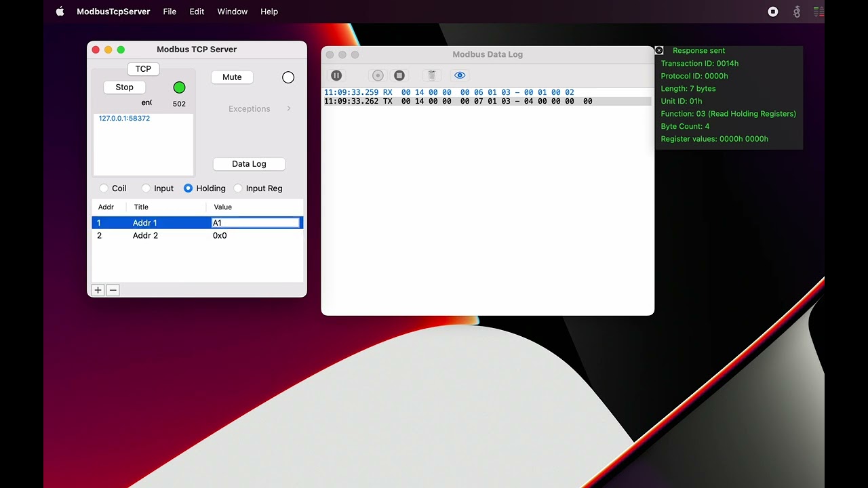Select the Input Reg radio button
This screenshot has height=488, width=868.
click(238, 188)
